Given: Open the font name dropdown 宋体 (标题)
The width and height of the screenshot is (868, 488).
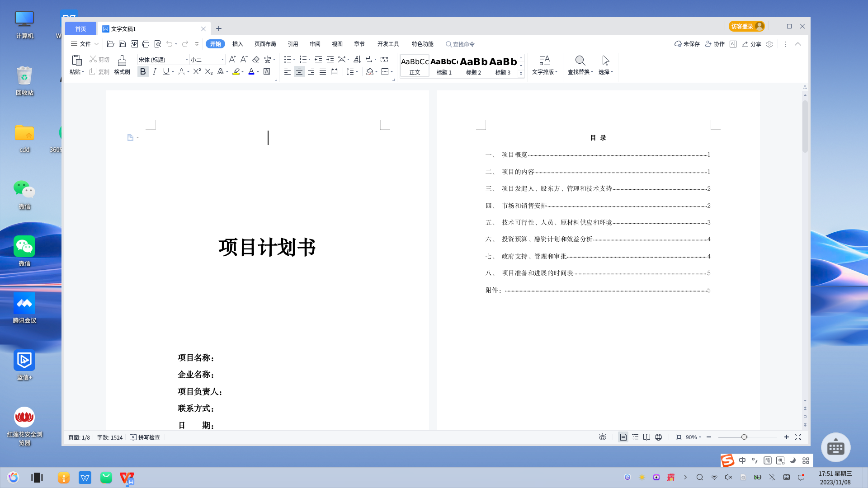Looking at the screenshot, I should [x=187, y=60].
